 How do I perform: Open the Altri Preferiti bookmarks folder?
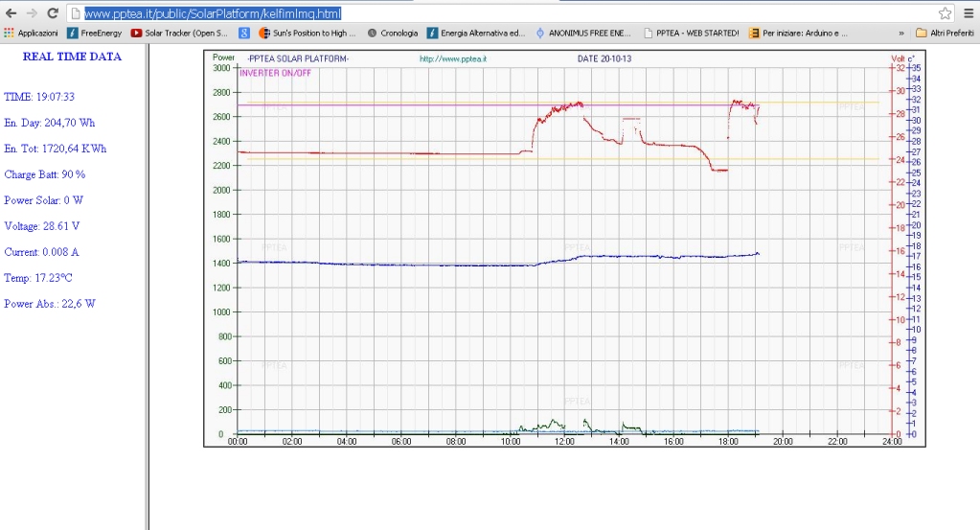point(945,34)
